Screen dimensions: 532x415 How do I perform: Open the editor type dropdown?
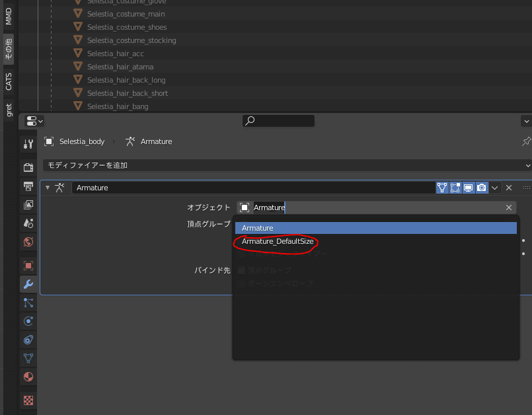pyautogui.click(x=34, y=121)
